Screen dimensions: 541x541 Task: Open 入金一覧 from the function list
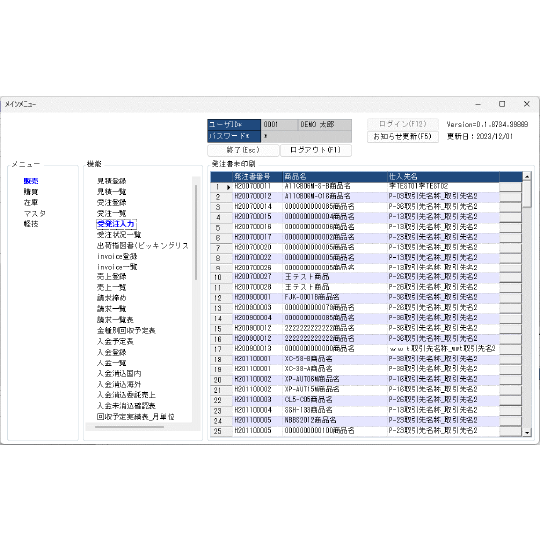point(111,363)
